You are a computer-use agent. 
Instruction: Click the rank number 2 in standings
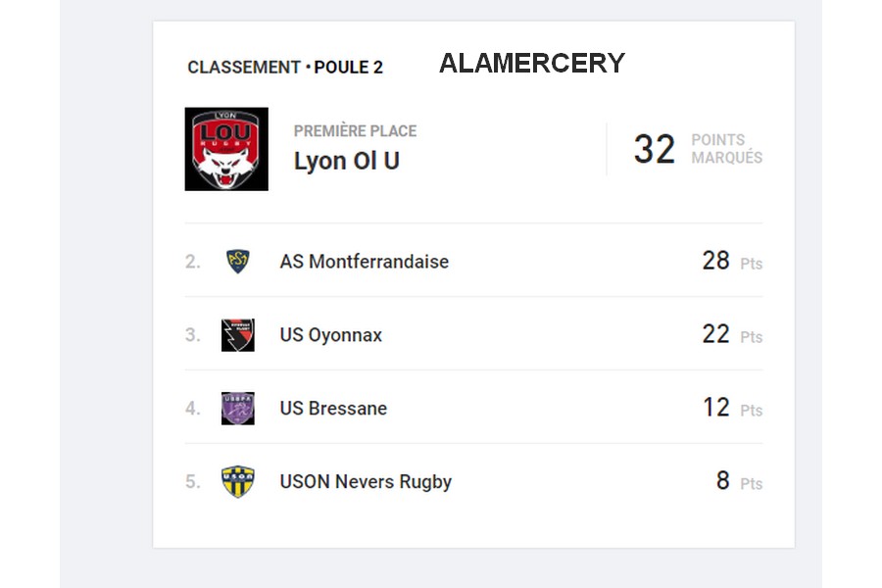point(192,262)
